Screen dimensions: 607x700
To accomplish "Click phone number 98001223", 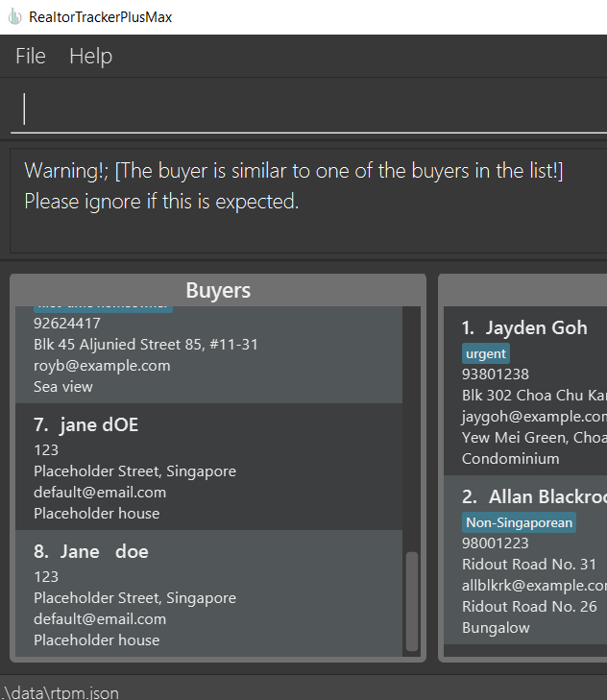I will (x=496, y=543).
